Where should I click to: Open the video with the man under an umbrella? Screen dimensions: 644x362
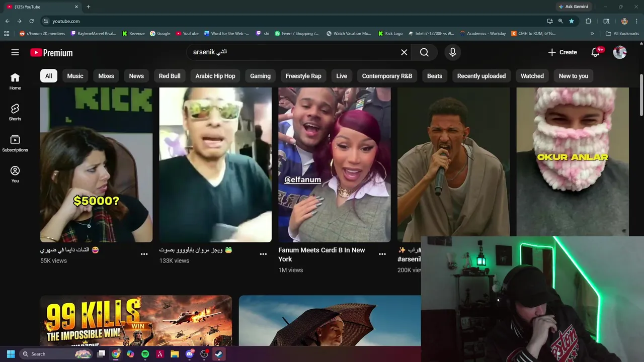click(330, 321)
